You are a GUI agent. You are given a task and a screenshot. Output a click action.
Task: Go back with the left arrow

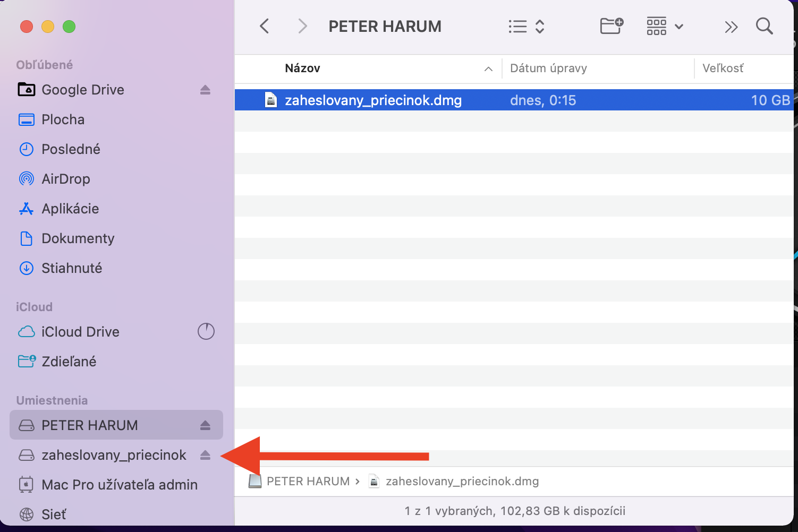pyautogui.click(x=265, y=26)
